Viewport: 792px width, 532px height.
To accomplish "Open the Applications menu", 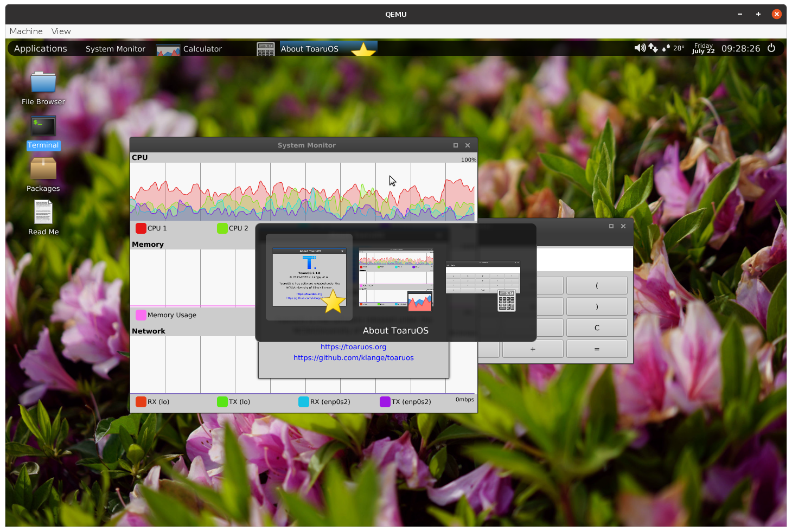I will coord(41,49).
